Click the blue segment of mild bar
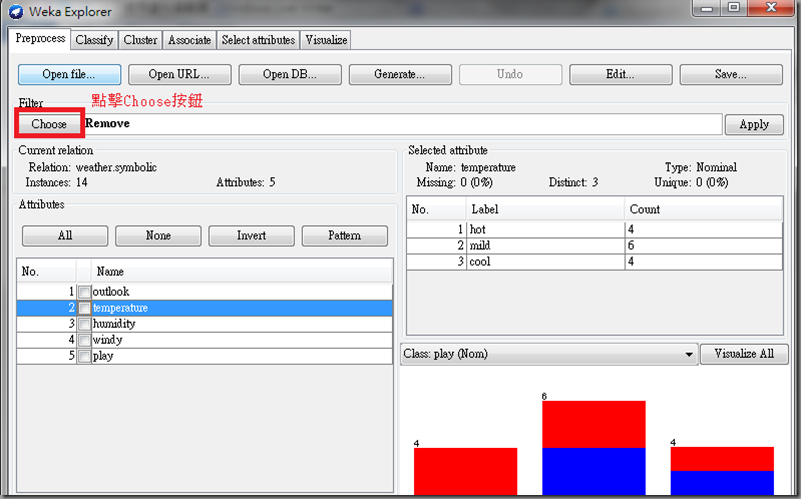 594,471
